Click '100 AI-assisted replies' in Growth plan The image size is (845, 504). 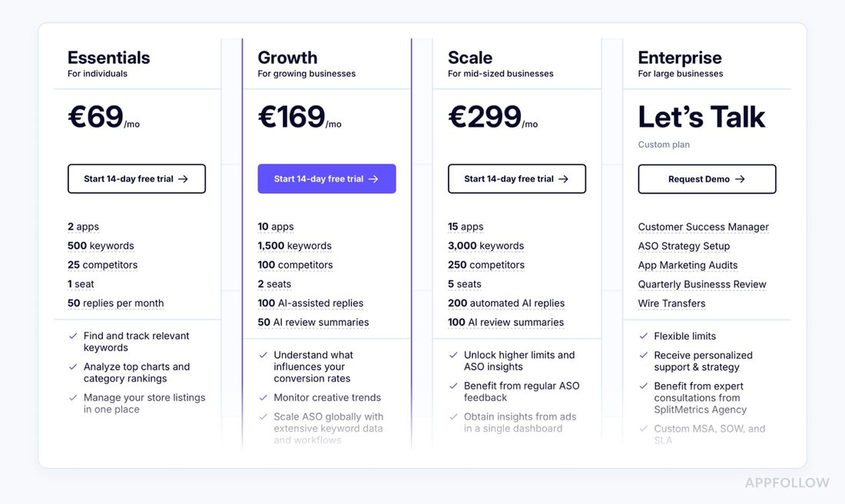pos(310,303)
